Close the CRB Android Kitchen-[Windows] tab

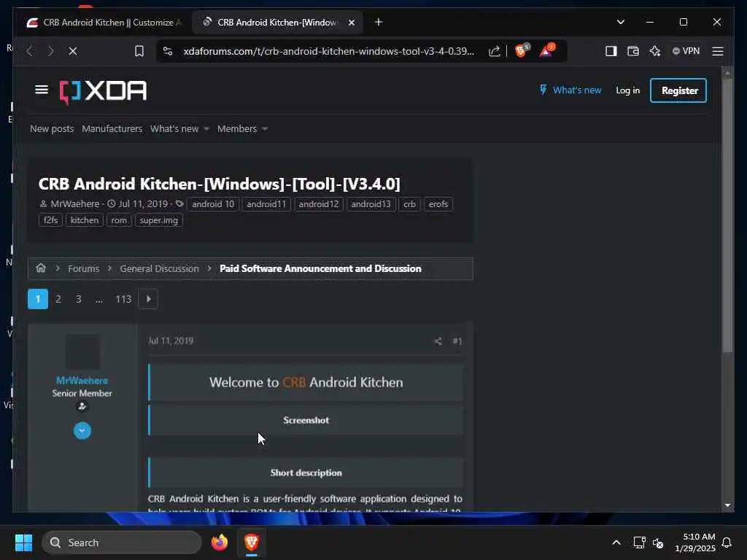[352, 23]
